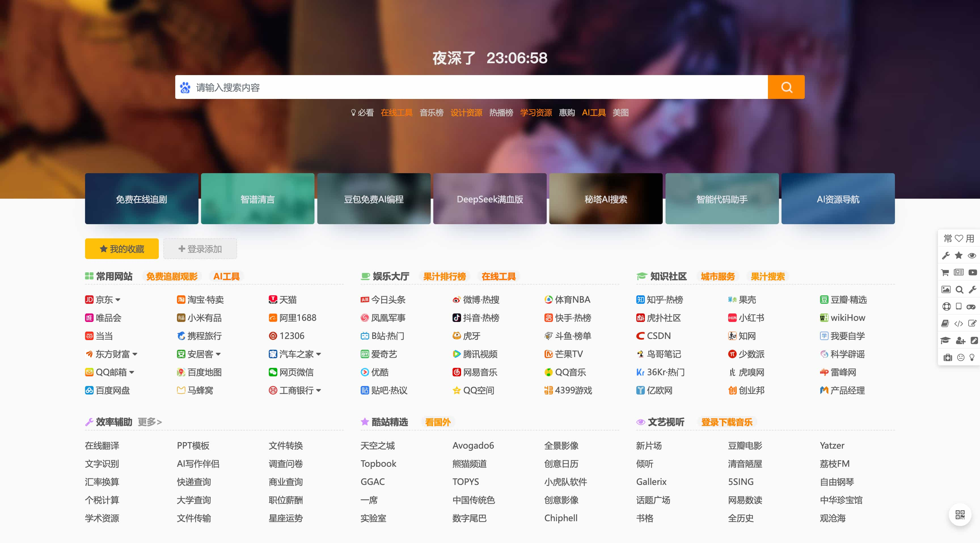The width and height of the screenshot is (980, 543).
Task: Expand the 安居客 dropdown arrow
Action: click(218, 354)
